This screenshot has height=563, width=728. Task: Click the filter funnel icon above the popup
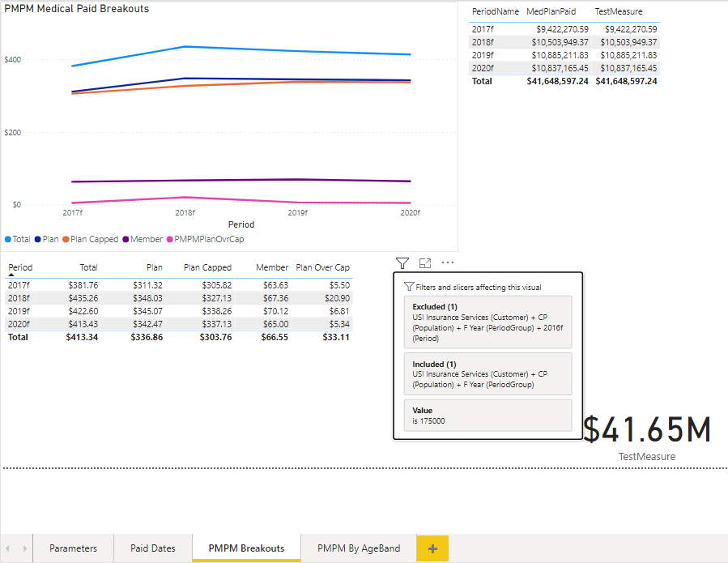click(x=402, y=263)
